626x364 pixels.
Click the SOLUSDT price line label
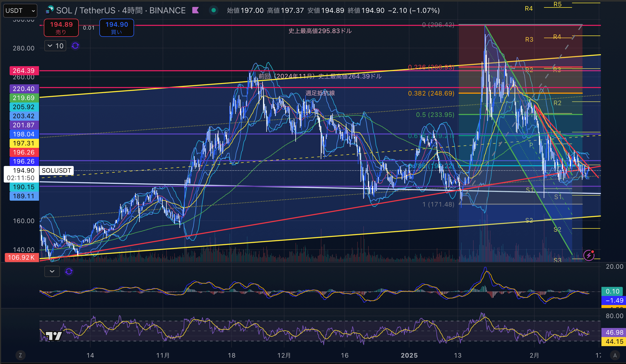[x=57, y=171]
